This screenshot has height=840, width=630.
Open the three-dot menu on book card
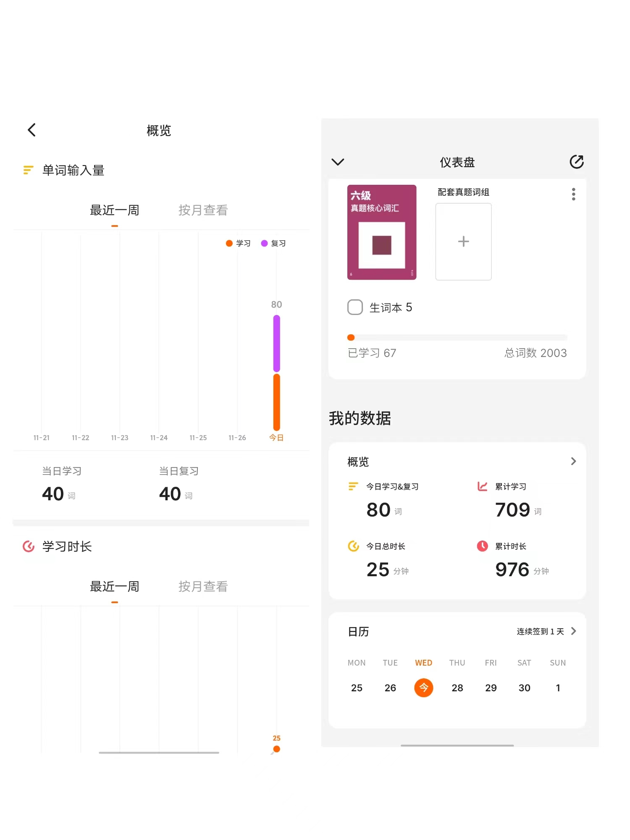coord(573,194)
